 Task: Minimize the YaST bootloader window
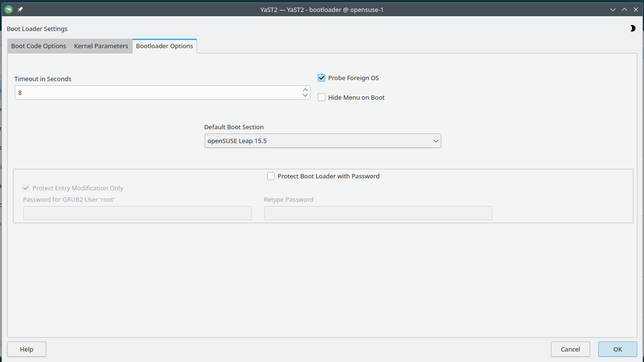tap(613, 10)
